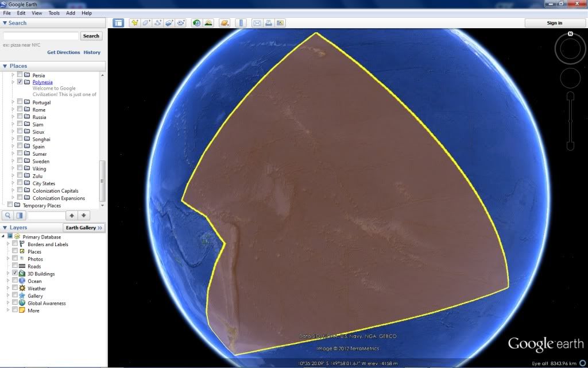The width and height of the screenshot is (588, 368).
Task: Open the Record a Tour tool
Action: (x=181, y=23)
